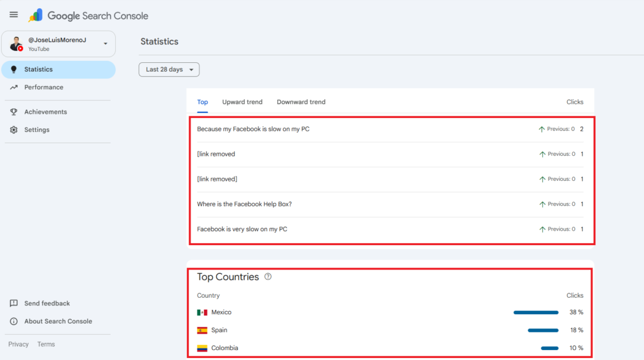Image resolution: width=644 pixels, height=360 pixels.
Task: Select the Top tab
Action: (203, 102)
